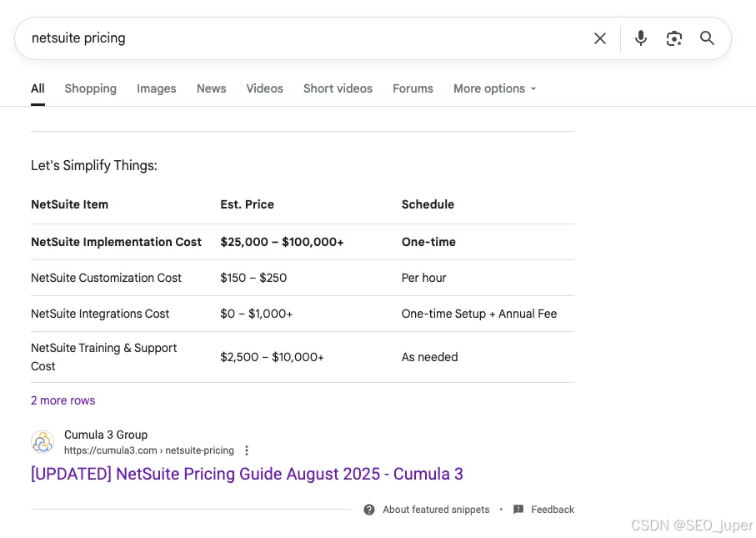Viewport: 756px width, 538px height.
Task: Click the NetSuite Item column header
Action: point(69,204)
